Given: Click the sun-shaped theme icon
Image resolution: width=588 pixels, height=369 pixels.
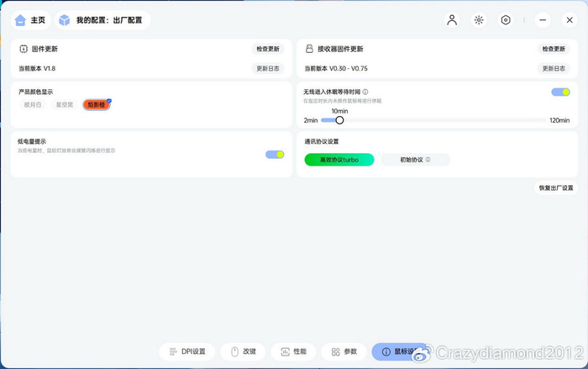Looking at the screenshot, I should click(479, 20).
